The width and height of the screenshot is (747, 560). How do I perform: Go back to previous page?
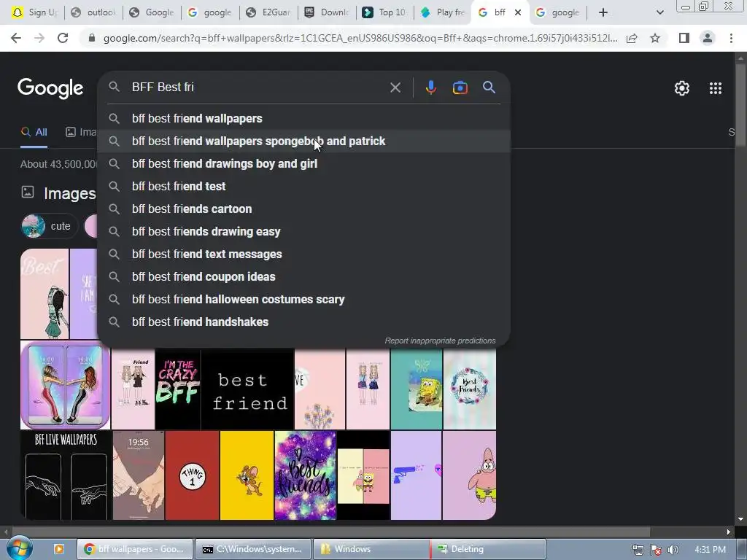[16, 38]
